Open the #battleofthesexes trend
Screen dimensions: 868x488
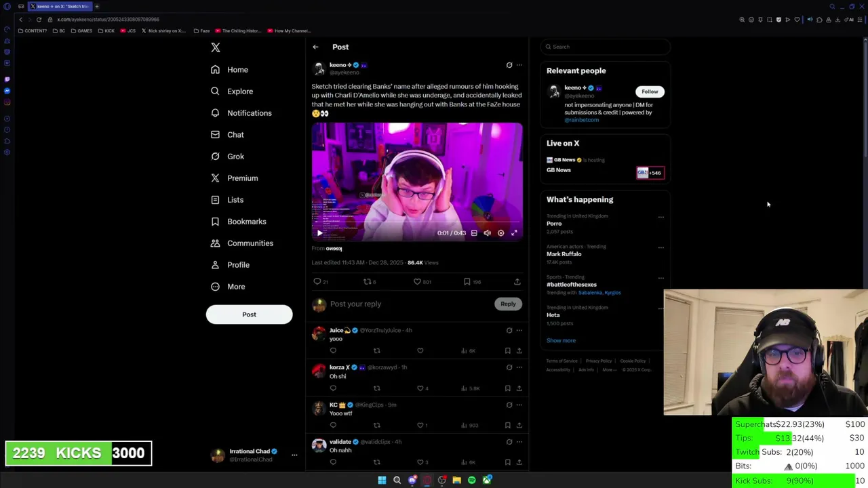pos(572,285)
